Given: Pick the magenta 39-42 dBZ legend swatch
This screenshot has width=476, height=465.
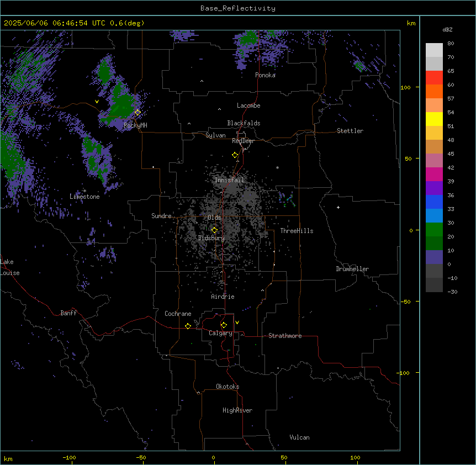Looking at the screenshot, I should 434,174.
